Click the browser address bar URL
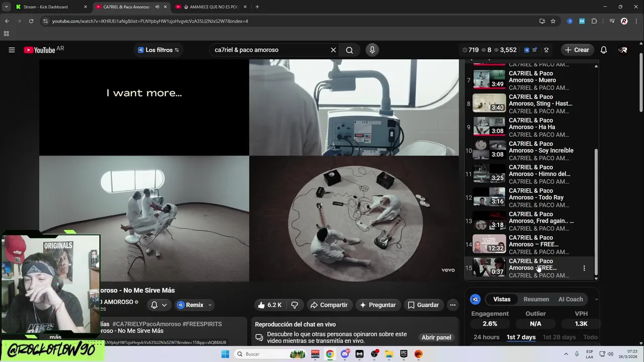The height and width of the screenshot is (362, 644). click(150, 21)
